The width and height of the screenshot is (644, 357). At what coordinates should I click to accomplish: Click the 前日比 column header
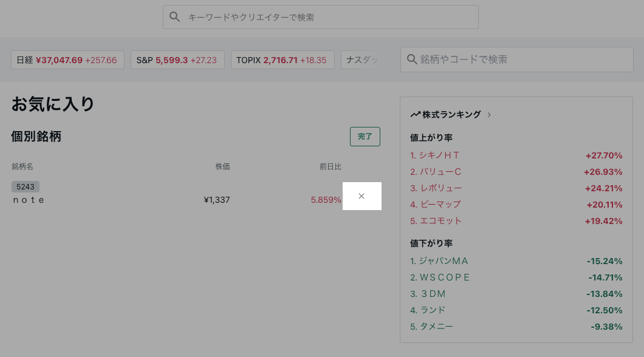pyautogui.click(x=331, y=166)
